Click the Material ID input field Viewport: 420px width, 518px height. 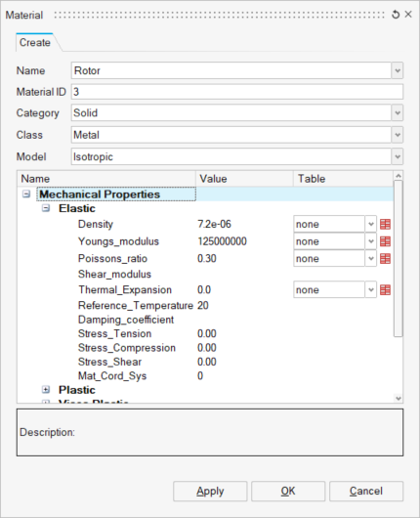click(x=237, y=92)
